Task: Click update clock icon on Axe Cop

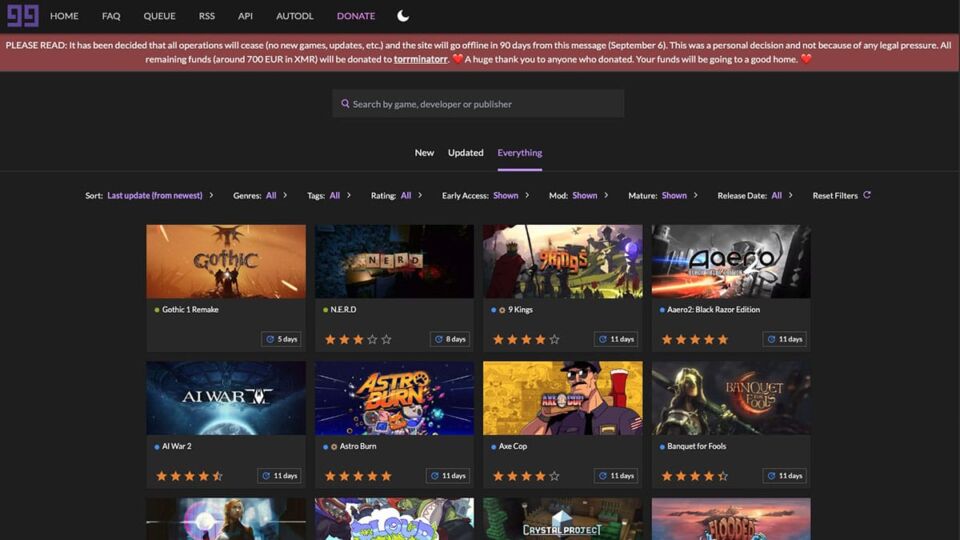Action: coord(602,476)
